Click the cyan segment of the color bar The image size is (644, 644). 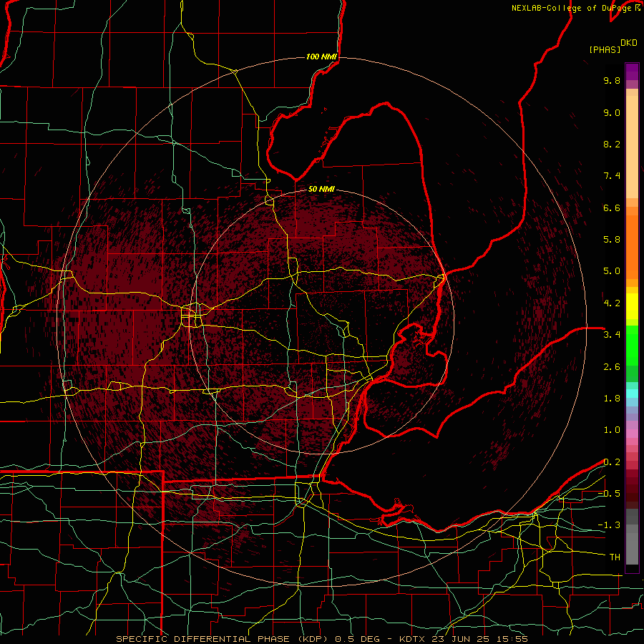pos(632,394)
